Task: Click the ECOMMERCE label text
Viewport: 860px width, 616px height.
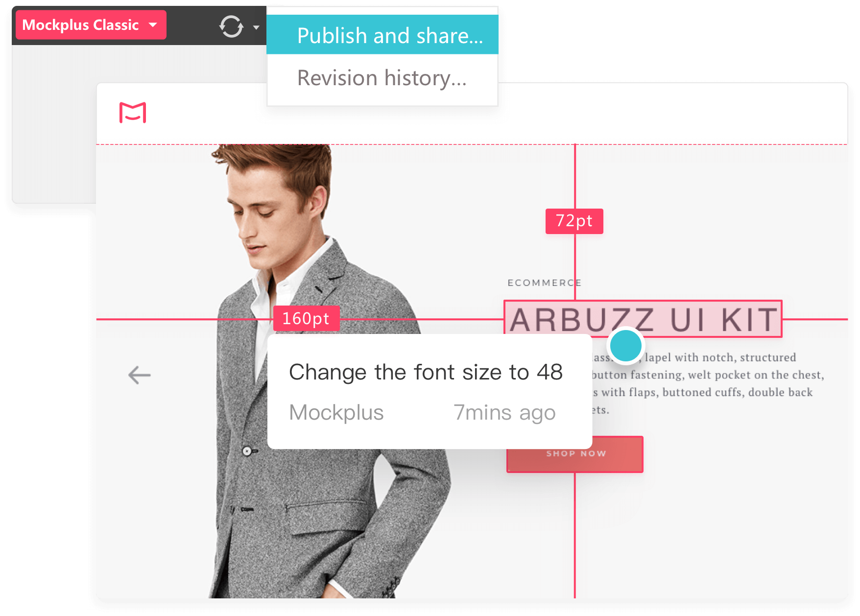Action: coord(545,283)
